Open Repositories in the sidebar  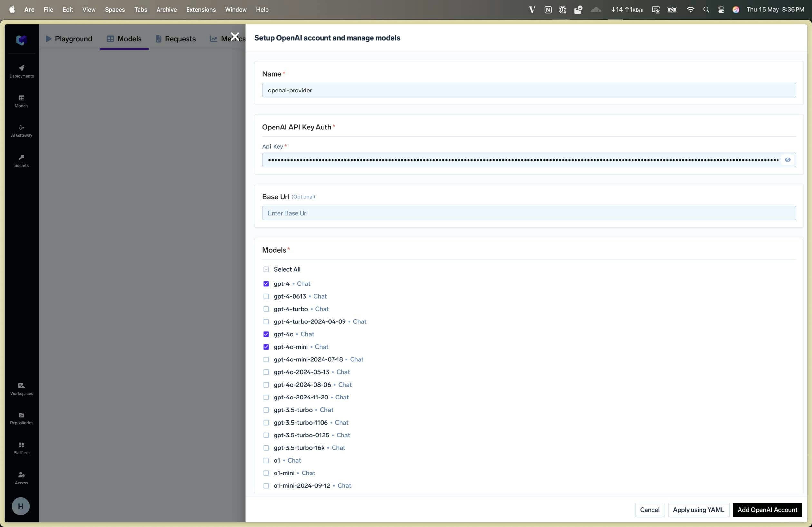(22, 418)
